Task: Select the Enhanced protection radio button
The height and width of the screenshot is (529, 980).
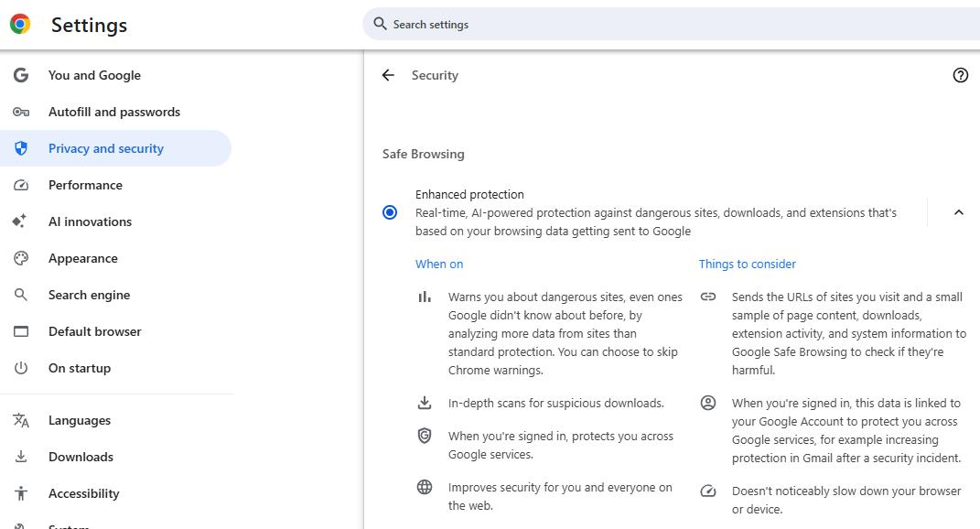Action: 390,212
